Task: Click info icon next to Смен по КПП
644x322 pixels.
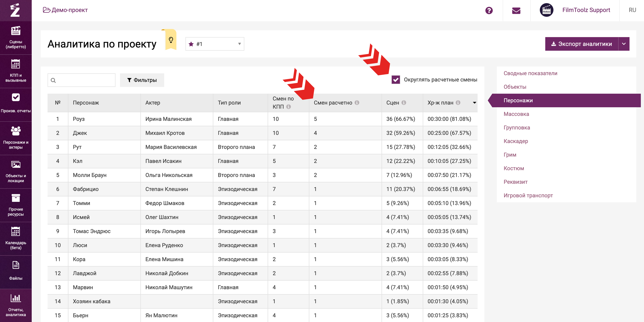Action: (288, 107)
